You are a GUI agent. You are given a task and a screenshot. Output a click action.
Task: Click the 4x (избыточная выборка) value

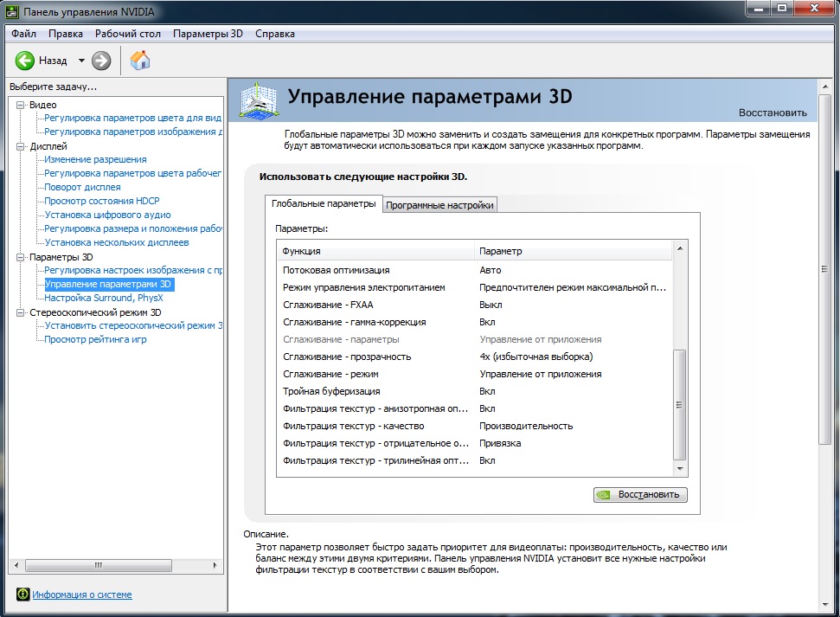pyautogui.click(x=536, y=357)
